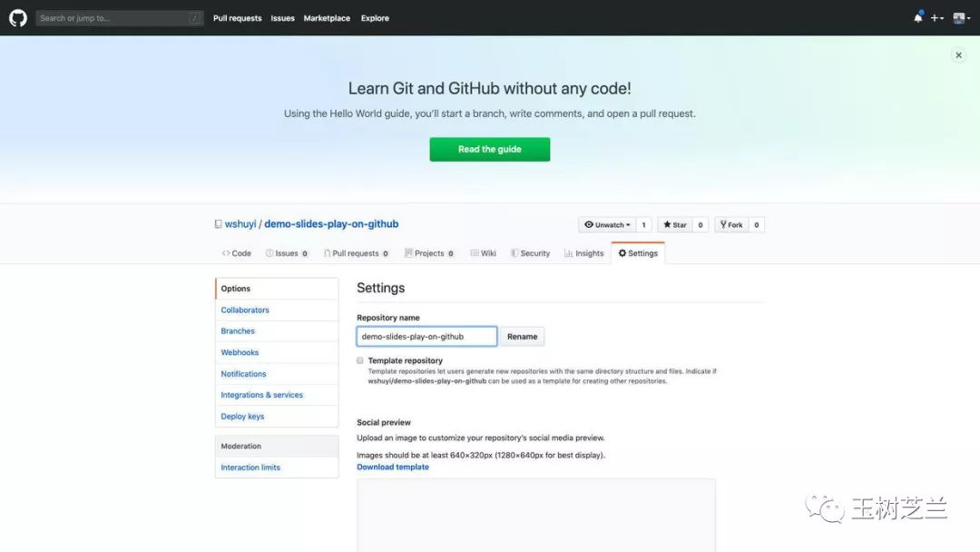Click the social preview image upload area

[536, 515]
